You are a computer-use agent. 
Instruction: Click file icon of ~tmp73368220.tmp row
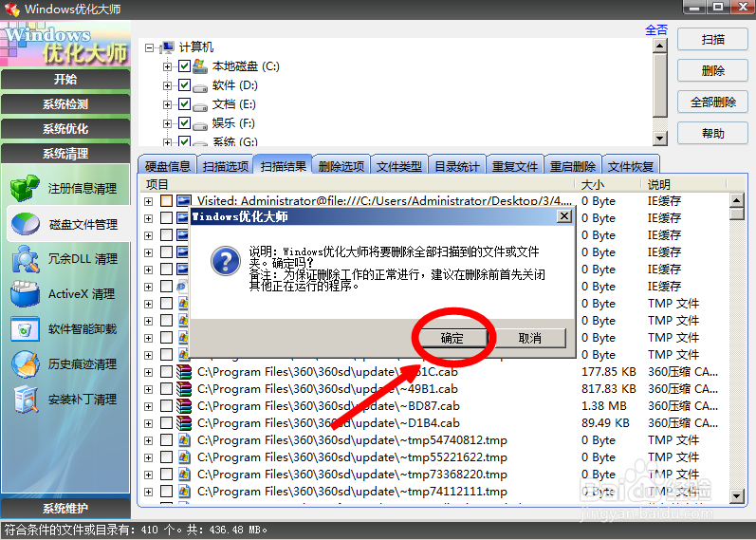pyautogui.click(x=184, y=475)
